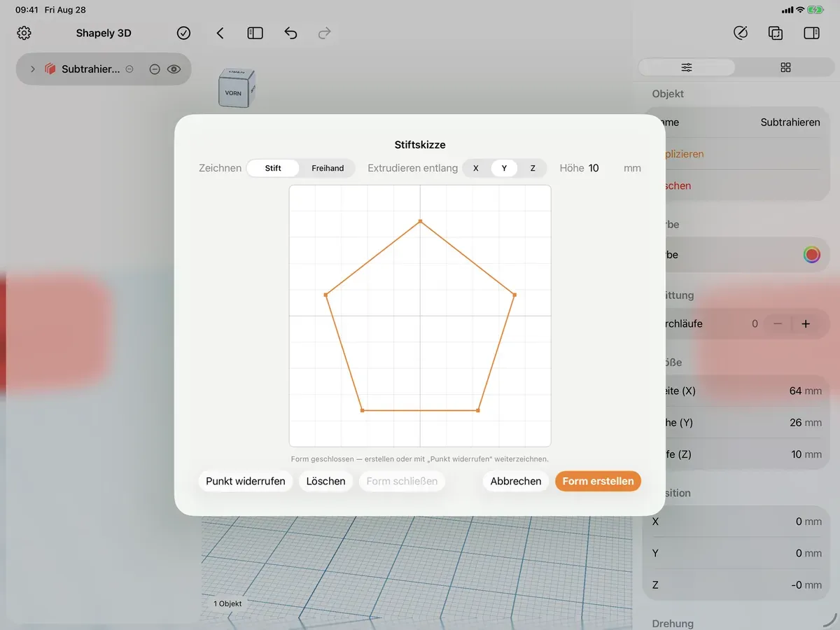The width and height of the screenshot is (840, 630).
Task: Go back with the chevron arrow
Action: tap(220, 33)
